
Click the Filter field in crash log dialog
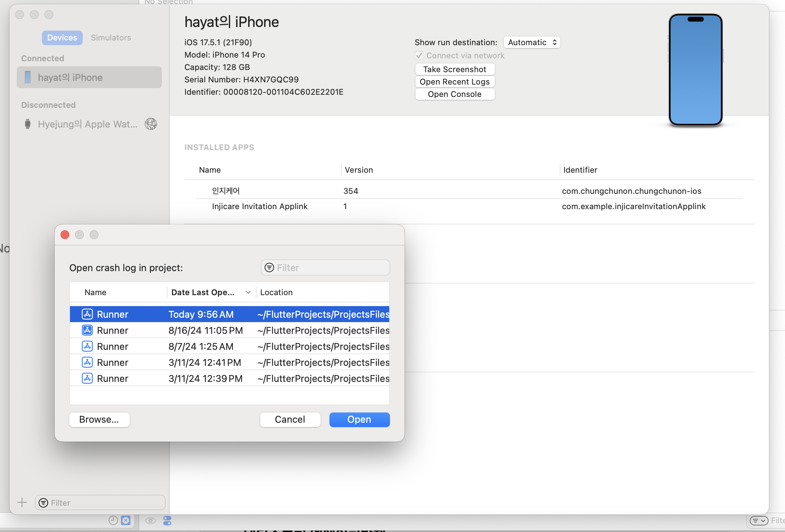[325, 267]
